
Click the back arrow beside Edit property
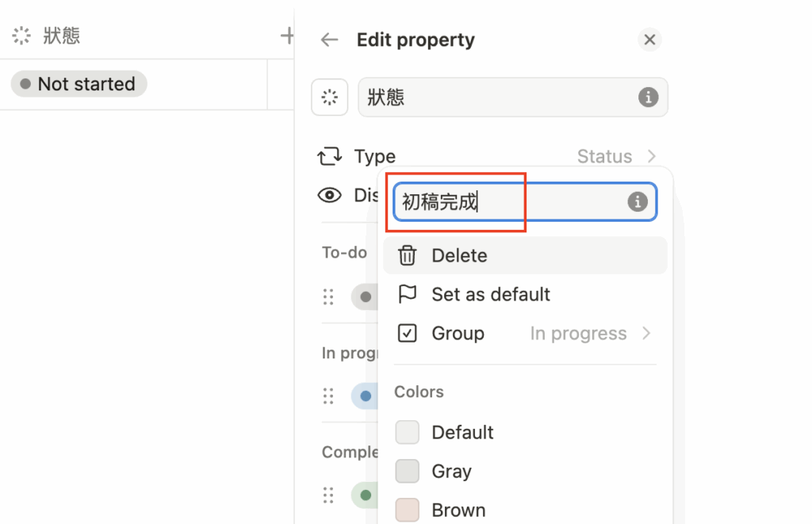[x=329, y=40]
